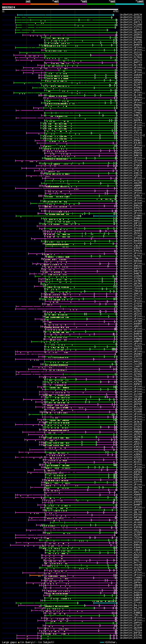This screenshot has height=644, width=146.
Task: Select the UniRef100_Q42448 label
Action: (131, 203)
